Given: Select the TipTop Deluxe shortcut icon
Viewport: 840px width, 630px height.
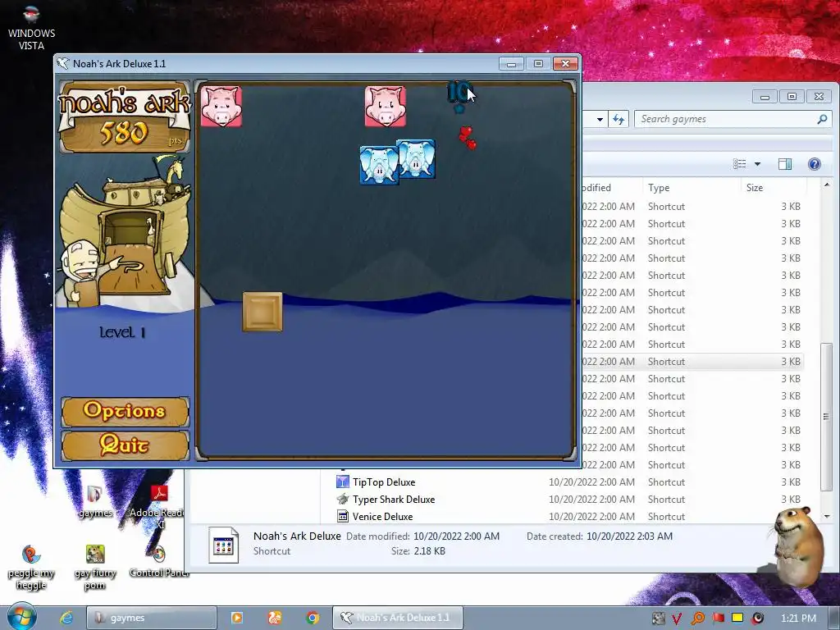Looking at the screenshot, I should coord(342,482).
